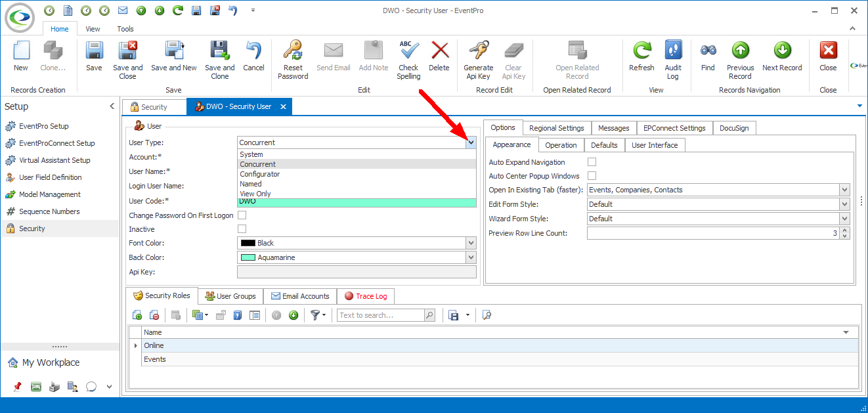The image size is (868, 413).
Task: Open the Name column header filter dropdown
Action: pos(846,332)
